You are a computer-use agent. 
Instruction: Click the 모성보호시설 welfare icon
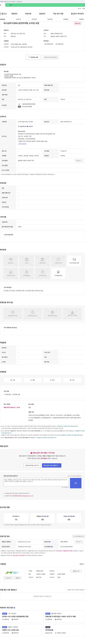42,274
